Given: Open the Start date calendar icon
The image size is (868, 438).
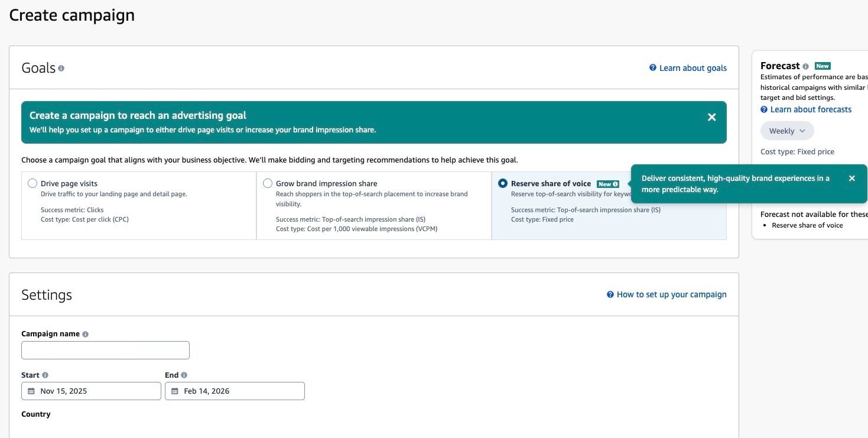Looking at the screenshot, I should pyautogui.click(x=31, y=391).
